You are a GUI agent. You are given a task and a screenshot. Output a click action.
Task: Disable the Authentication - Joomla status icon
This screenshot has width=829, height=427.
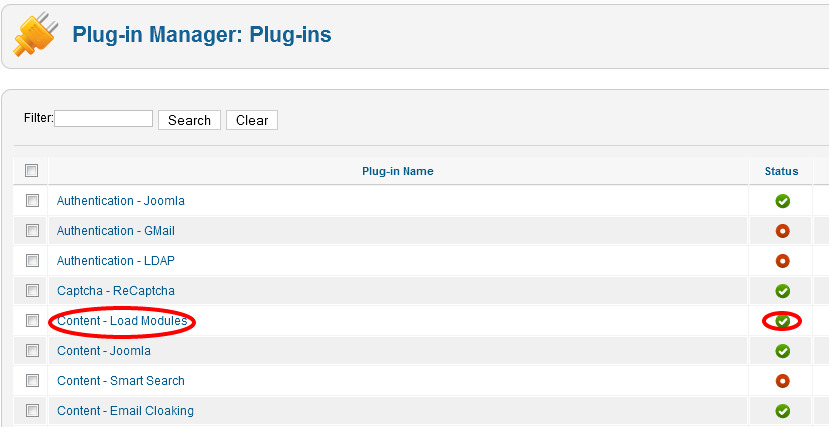[782, 201]
